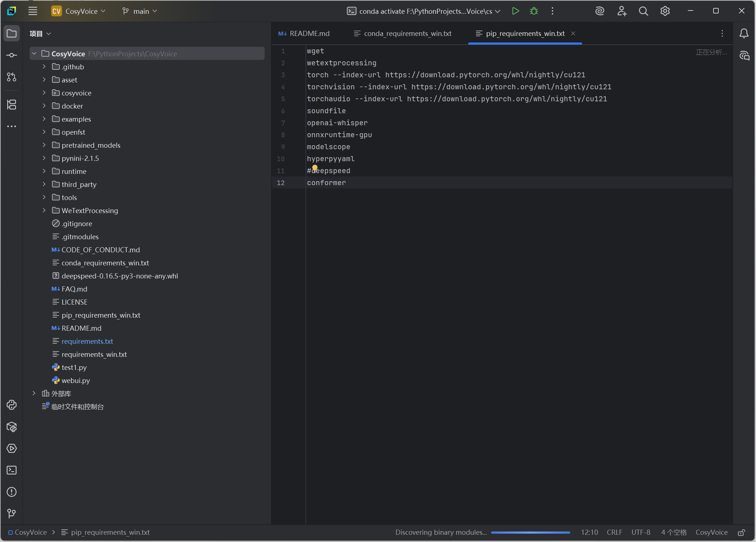The image size is (756, 542).
Task: Open the Commit tool window
Action: [x=12, y=55]
